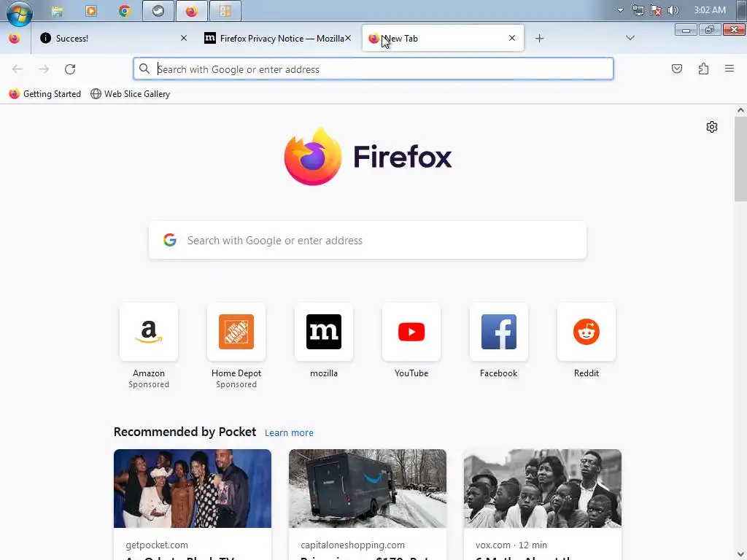Switch to Firefox Privacy Notice tab
The height and width of the screenshot is (560, 747).
pyautogui.click(x=278, y=38)
